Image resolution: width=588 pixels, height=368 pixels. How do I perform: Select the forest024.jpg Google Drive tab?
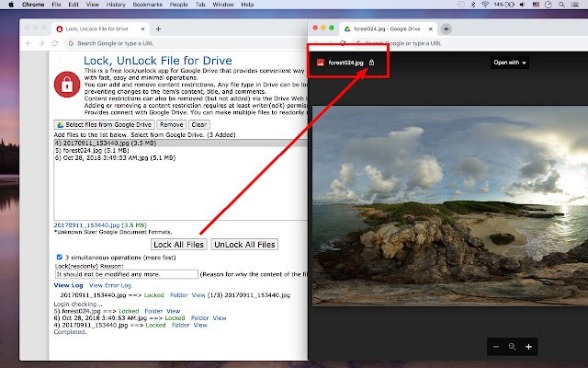click(x=388, y=29)
